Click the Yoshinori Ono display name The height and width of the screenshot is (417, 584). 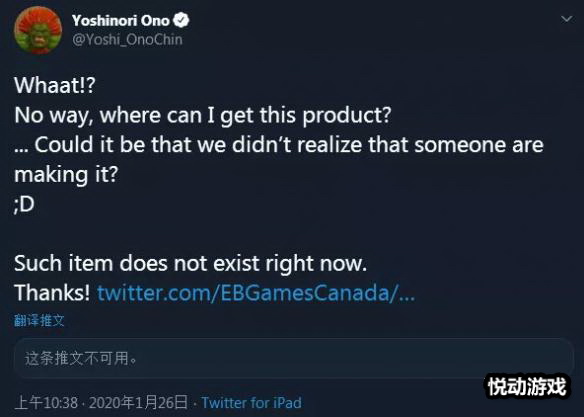(121, 20)
